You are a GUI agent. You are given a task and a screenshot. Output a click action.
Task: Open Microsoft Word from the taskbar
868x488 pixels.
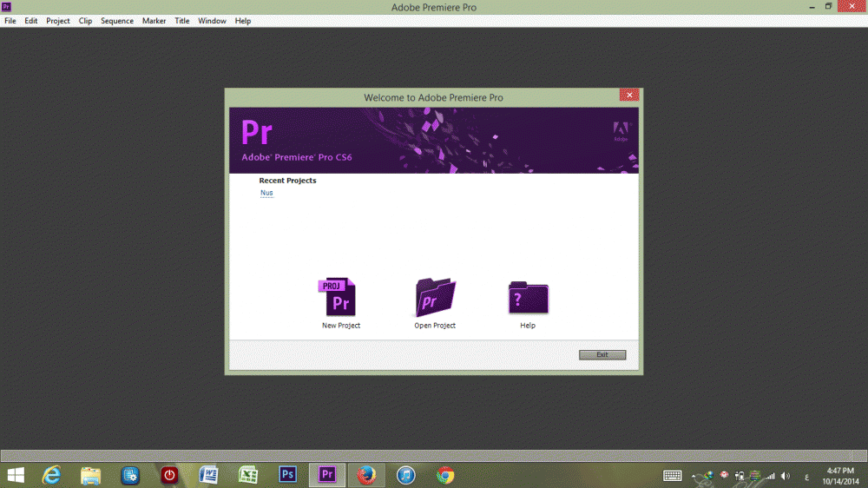pos(209,475)
